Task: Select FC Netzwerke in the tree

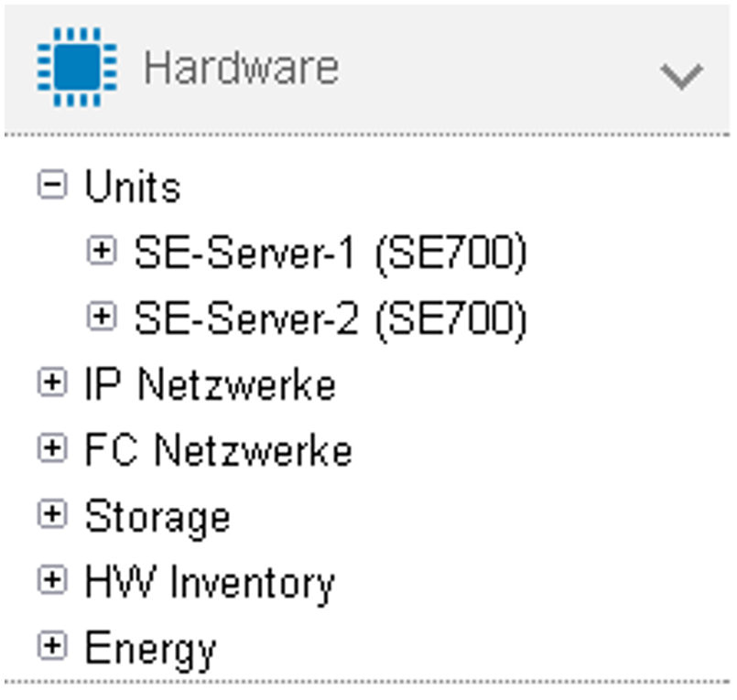Action: coord(219,449)
